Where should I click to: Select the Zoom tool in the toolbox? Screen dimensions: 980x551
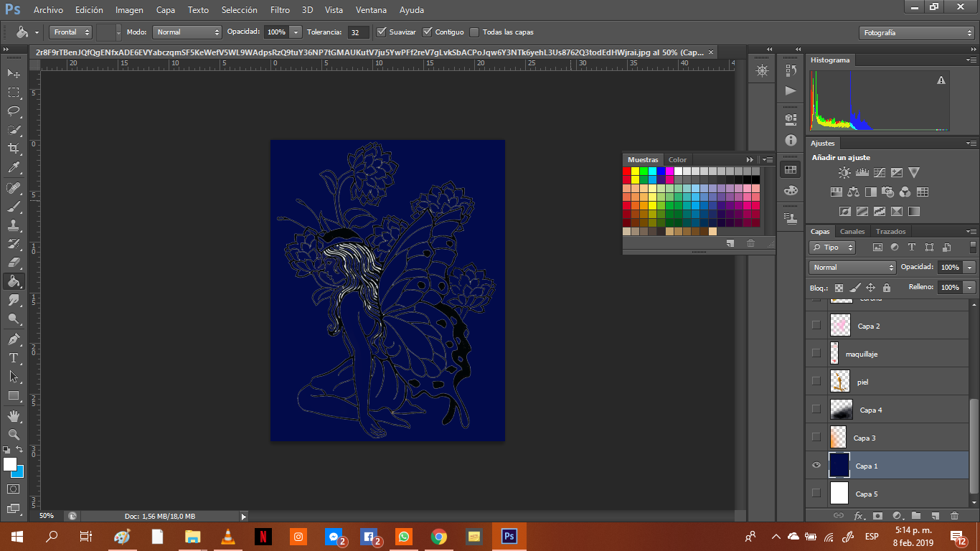click(x=14, y=434)
